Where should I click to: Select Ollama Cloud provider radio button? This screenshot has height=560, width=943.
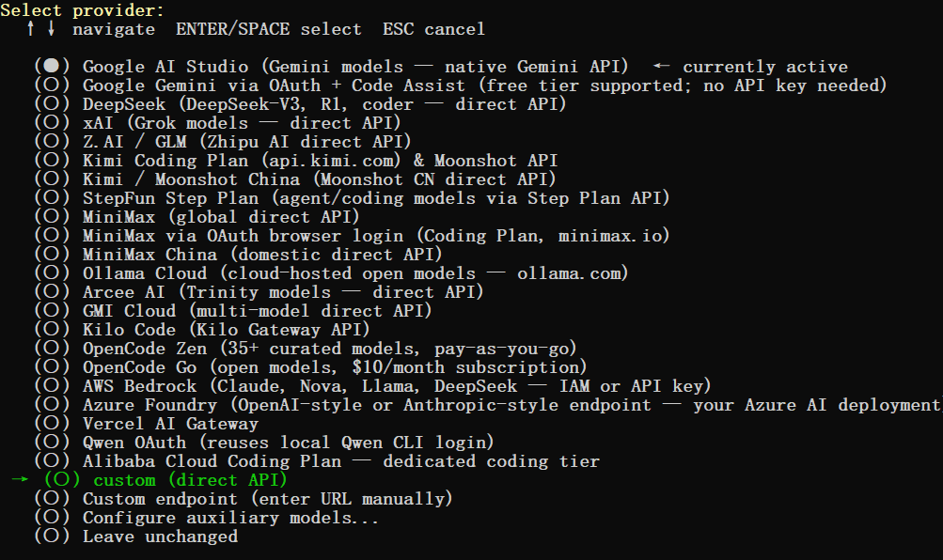click(52, 272)
